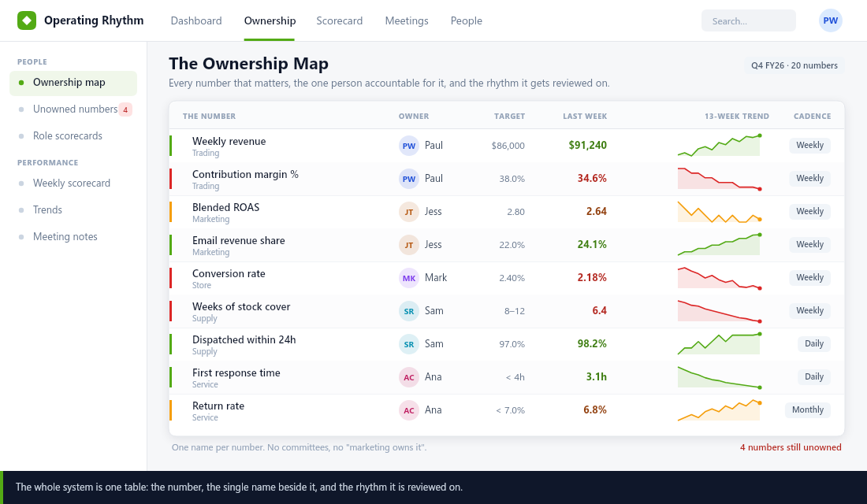Switch to the Scorecard tab
The width and height of the screenshot is (867, 504).
(x=340, y=20)
